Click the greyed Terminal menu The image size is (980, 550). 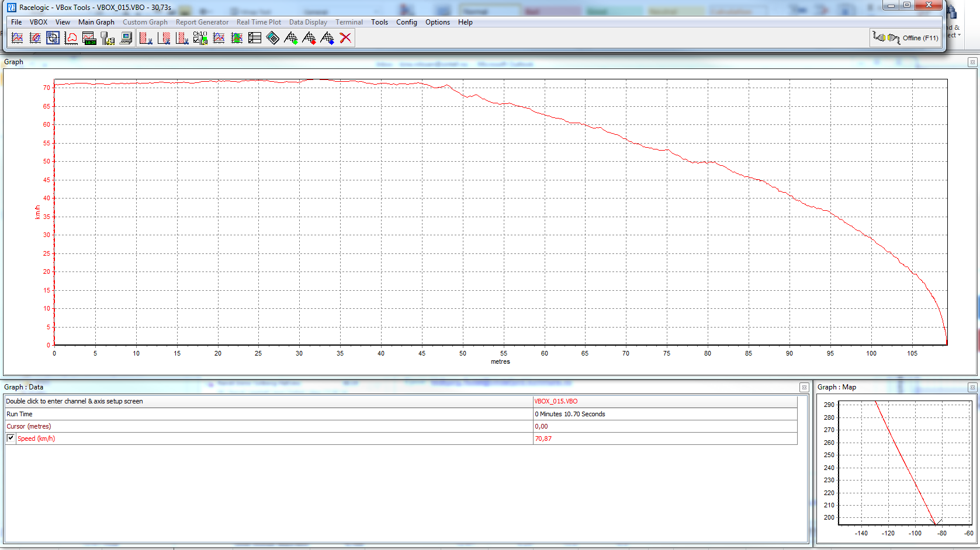(349, 22)
